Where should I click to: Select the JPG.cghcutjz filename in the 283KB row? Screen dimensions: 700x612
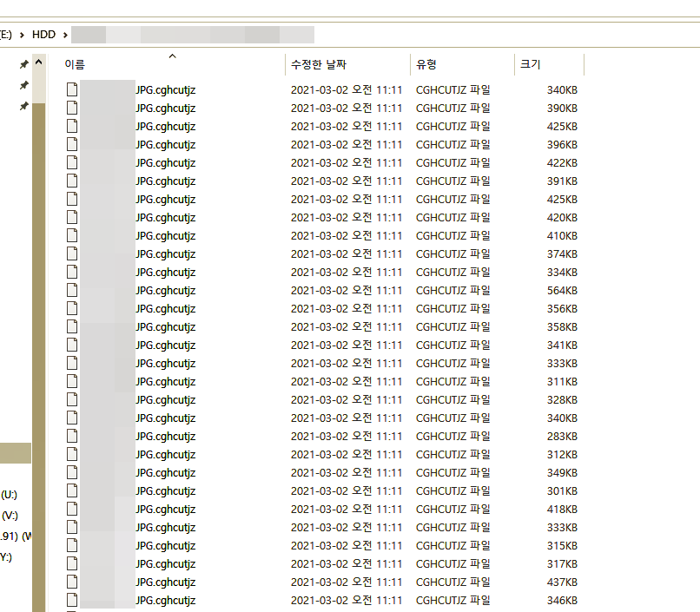166,437
